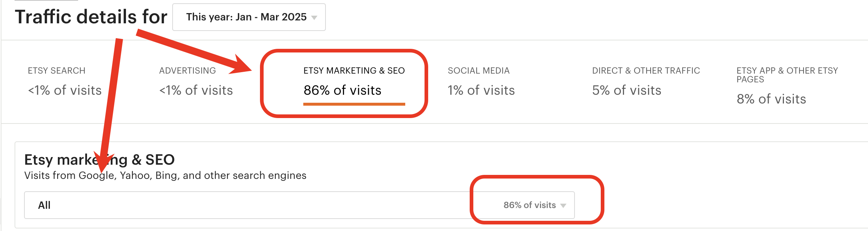
Task: Click the <1% of visits value under Etsy Search
Action: 65,90
